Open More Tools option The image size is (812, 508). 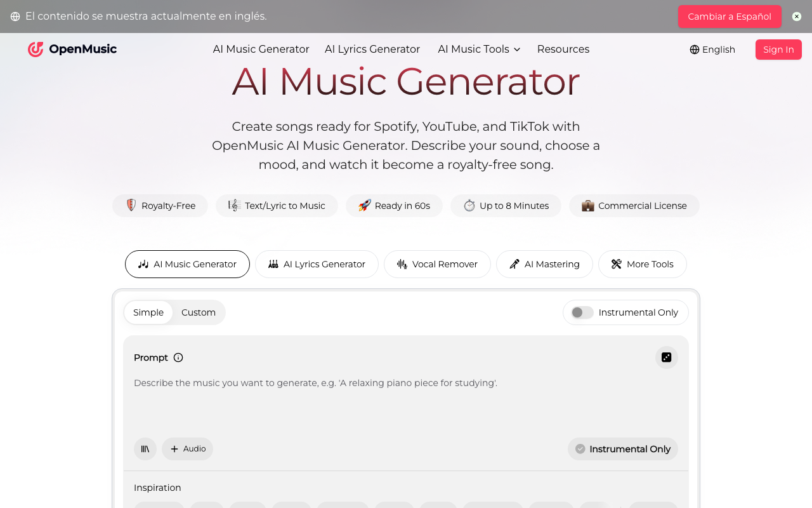click(642, 264)
